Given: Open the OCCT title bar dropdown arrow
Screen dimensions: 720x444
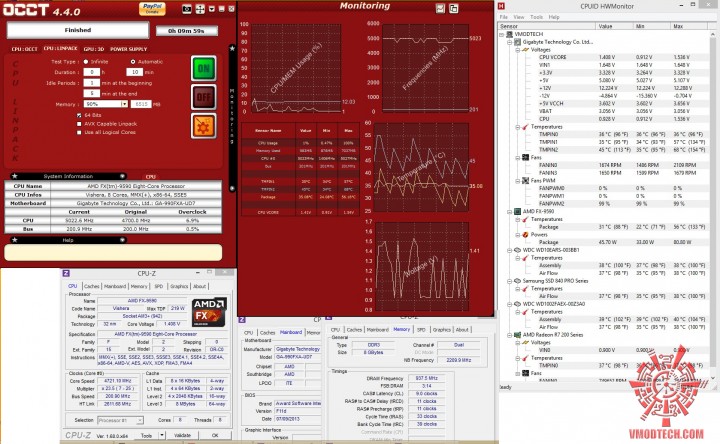Looking at the screenshot, I should pos(212,9).
